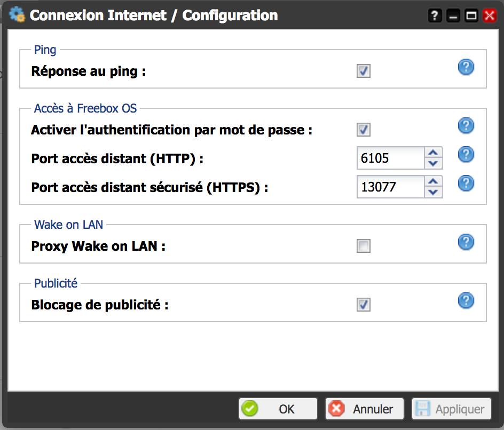504x430 pixels.
Task: Open help for password authentication option
Action: coord(466,126)
